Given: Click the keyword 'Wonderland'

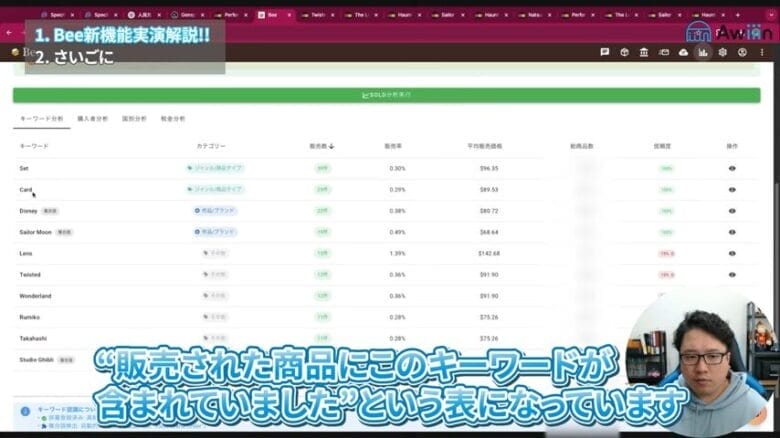Looking at the screenshot, I should (35, 296).
